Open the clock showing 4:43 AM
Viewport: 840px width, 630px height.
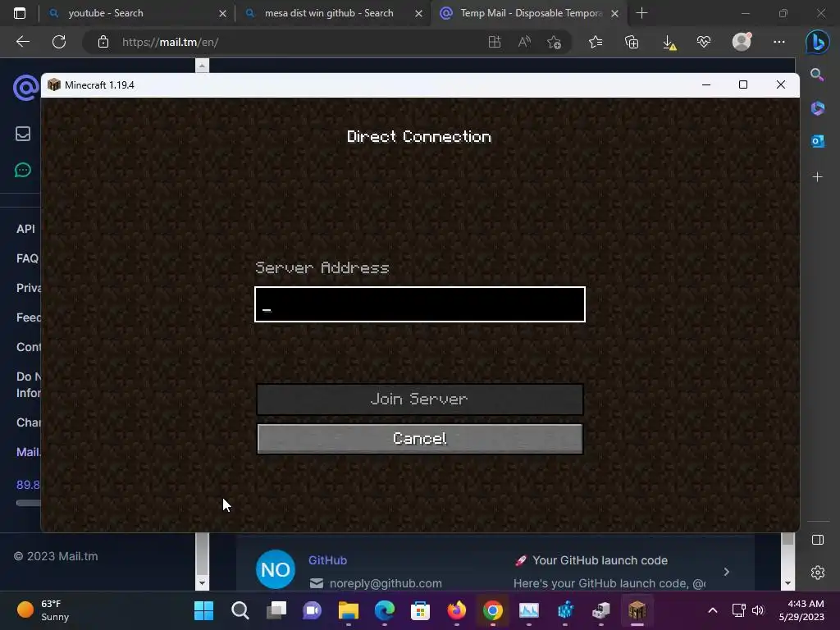[801, 610]
